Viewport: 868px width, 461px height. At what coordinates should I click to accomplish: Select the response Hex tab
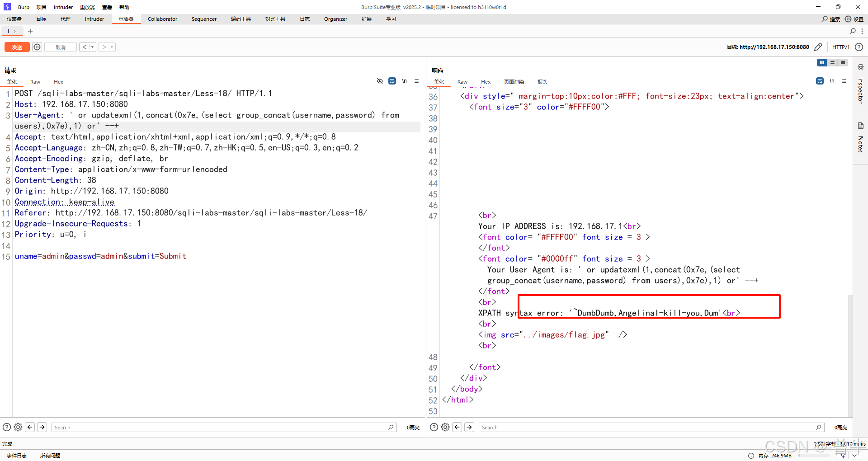(x=486, y=82)
